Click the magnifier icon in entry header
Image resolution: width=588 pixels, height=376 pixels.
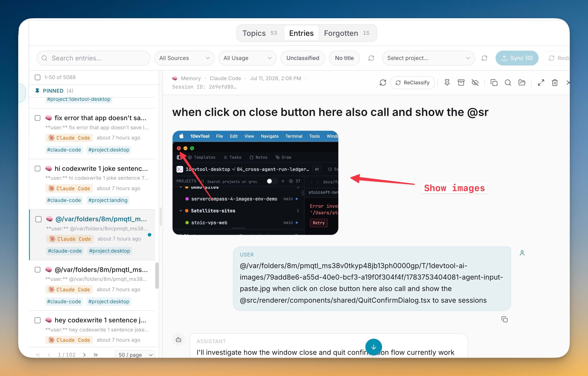point(508,82)
